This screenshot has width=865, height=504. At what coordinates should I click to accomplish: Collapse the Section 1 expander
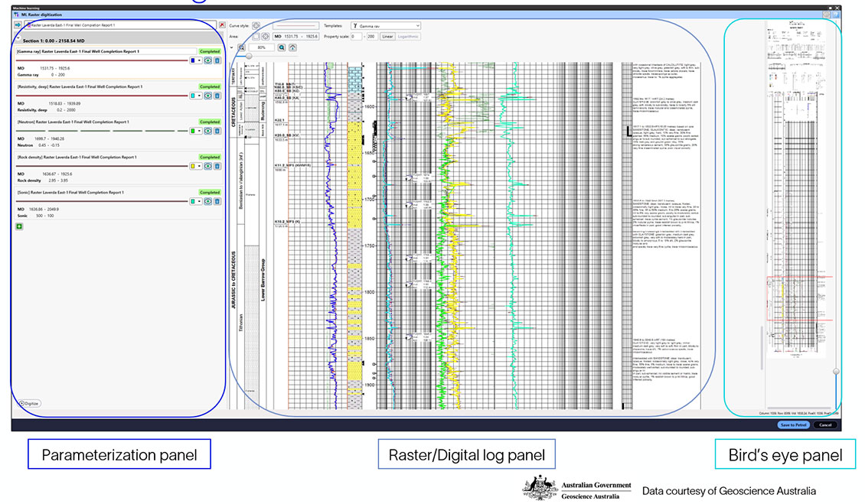18,38
